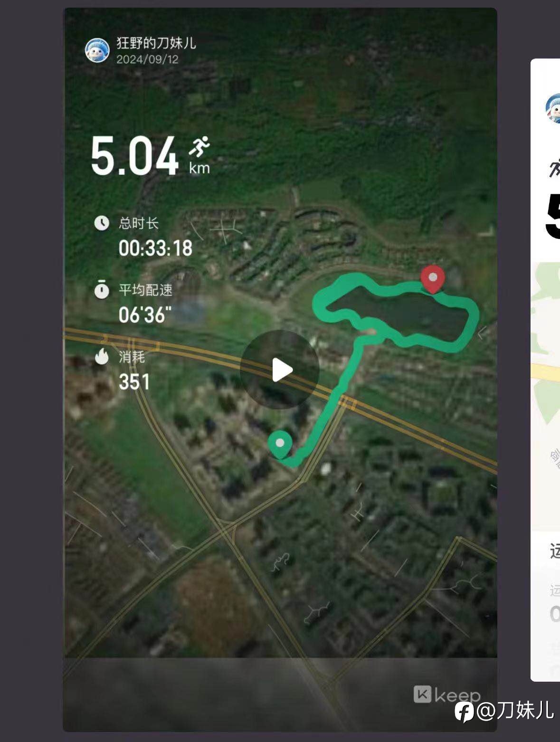Click the clock icon beside 总时长
This screenshot has height=742, width=560.
tap(102, 223)
